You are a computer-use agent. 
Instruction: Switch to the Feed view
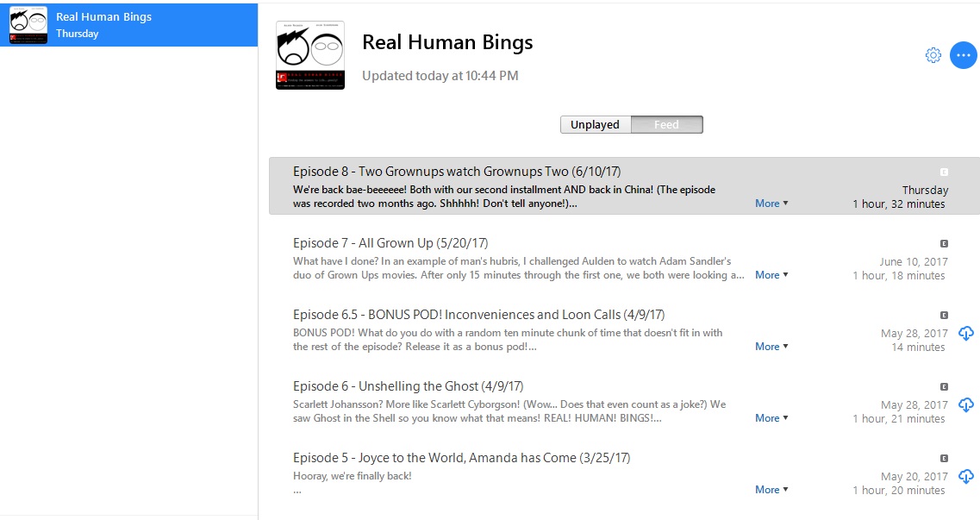pos(667,124)
